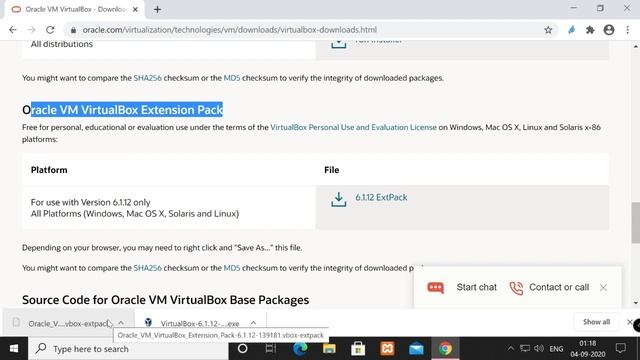Dismiss the chat and contact popup

(603, 287)
